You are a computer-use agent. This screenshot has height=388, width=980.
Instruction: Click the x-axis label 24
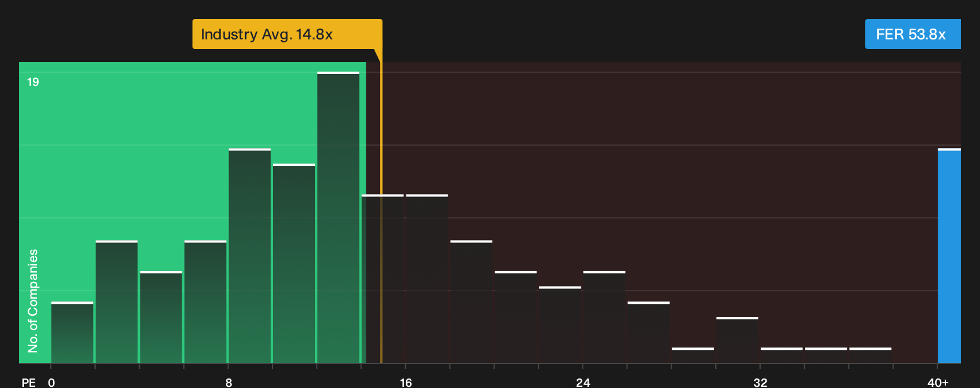tap(583, 383)
